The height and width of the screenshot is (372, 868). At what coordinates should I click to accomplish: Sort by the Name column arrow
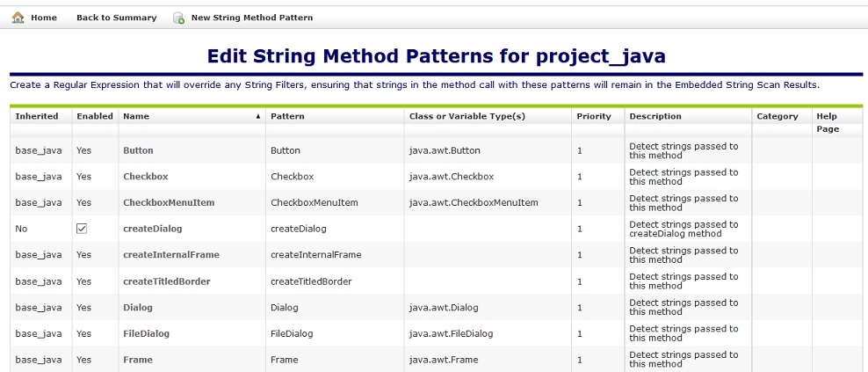[x=258, y=116]
